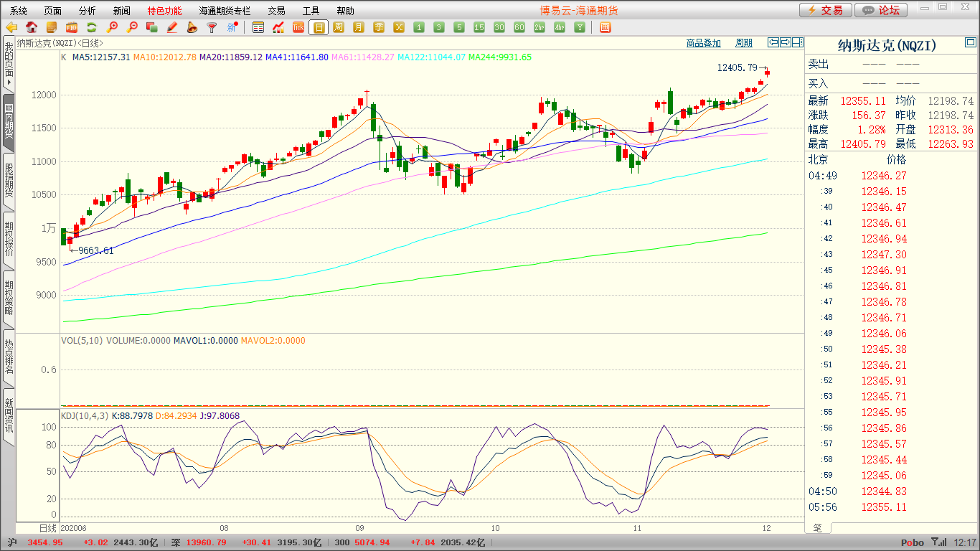Click the blue 新 news icon
This screenshot has width=980, height=551.
232,27
